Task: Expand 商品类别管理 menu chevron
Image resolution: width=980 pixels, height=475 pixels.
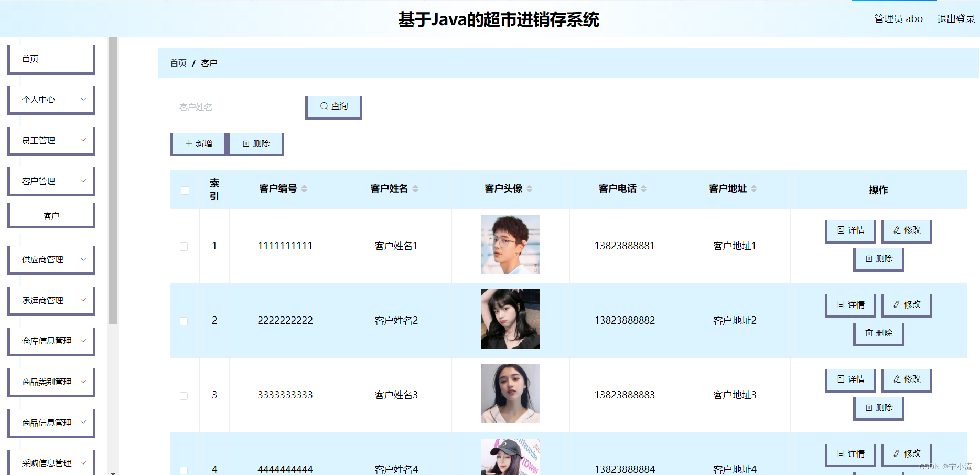Action: (83, 382)
